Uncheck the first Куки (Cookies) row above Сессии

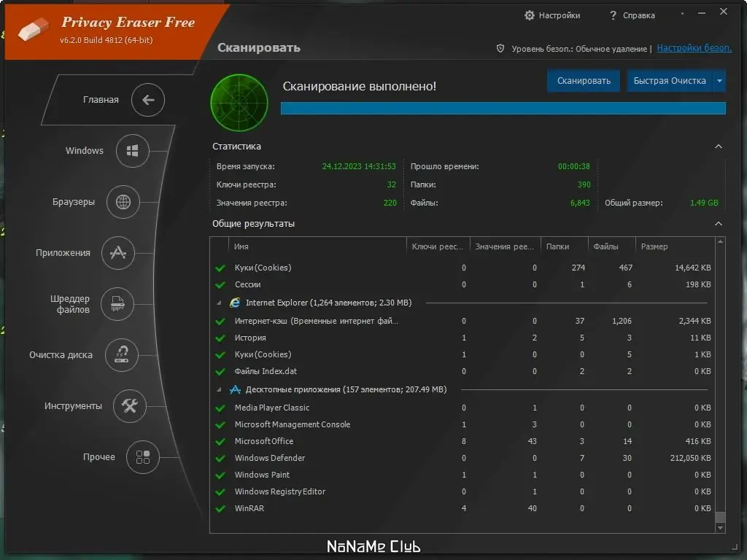pyautogui.click(x=220, y=268)
